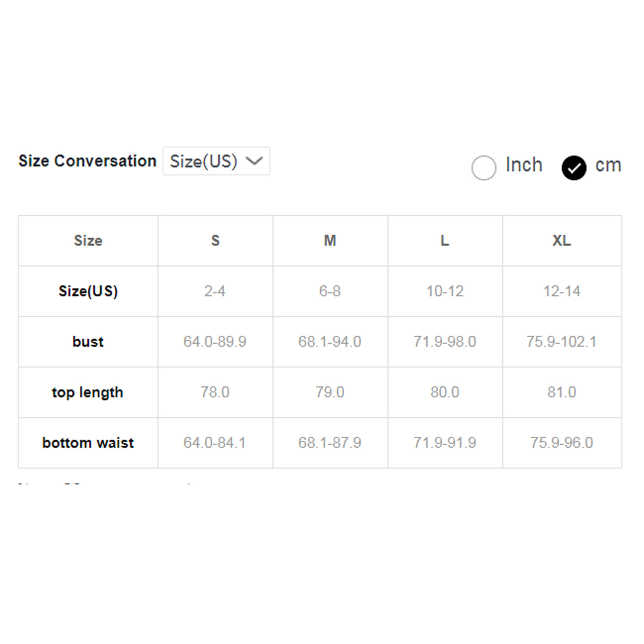644x644 pixels.
Task: Select the cm radio button
Action: pyautogui.click(x=574, y=167)
